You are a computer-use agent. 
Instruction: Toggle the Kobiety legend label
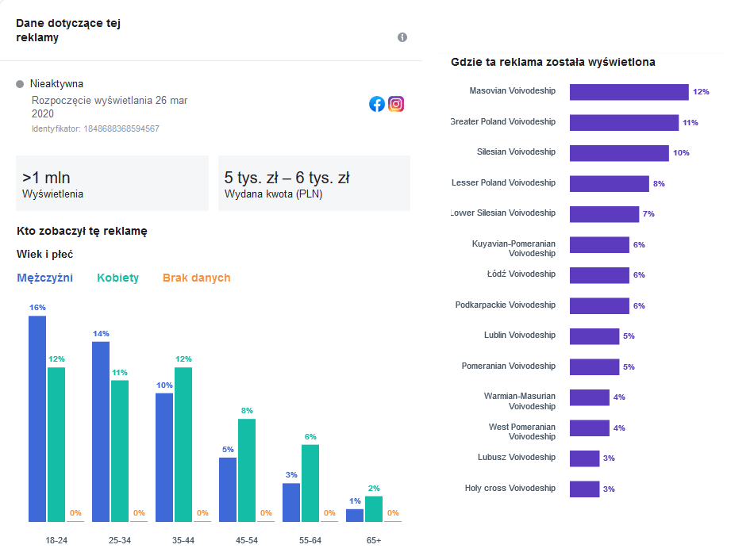pos(117,278)
